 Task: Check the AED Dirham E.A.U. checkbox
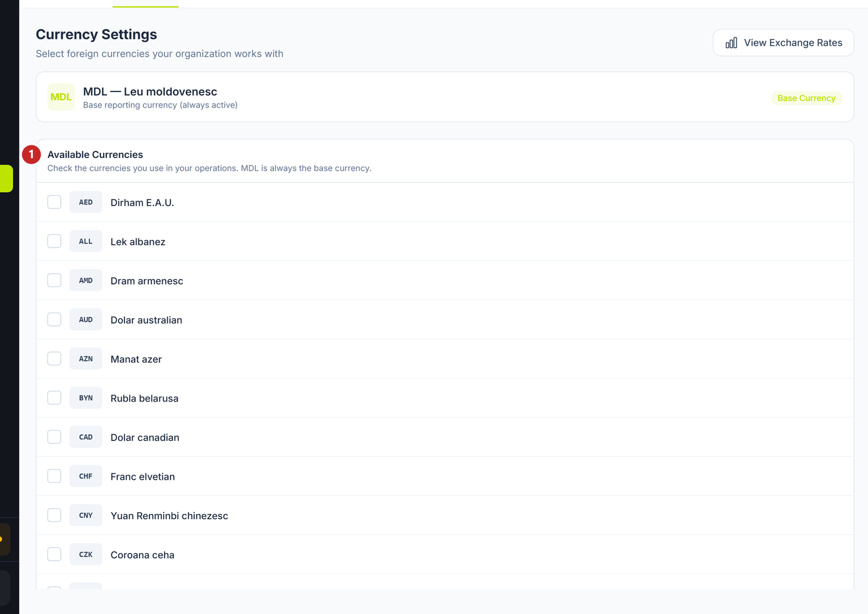pos(54,202)
